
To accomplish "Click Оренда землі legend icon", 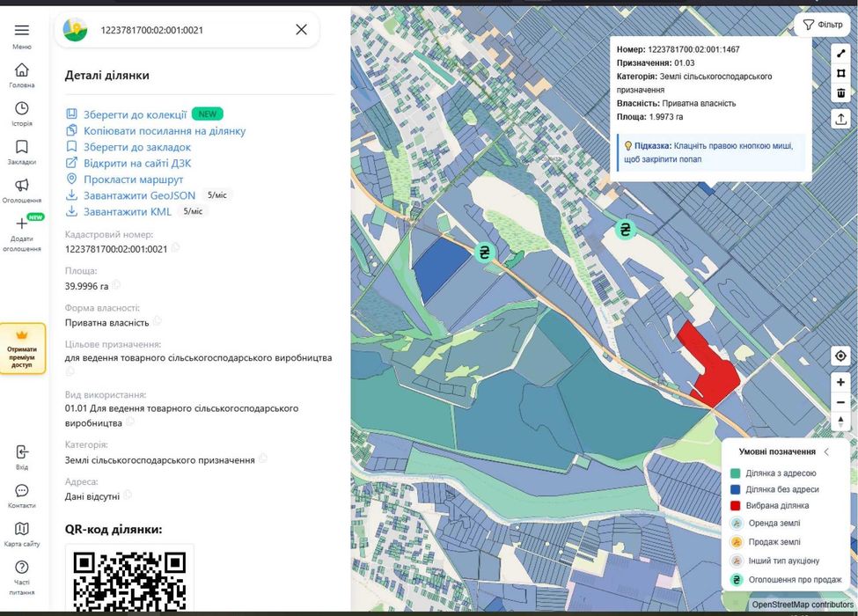I will [737, 524].
